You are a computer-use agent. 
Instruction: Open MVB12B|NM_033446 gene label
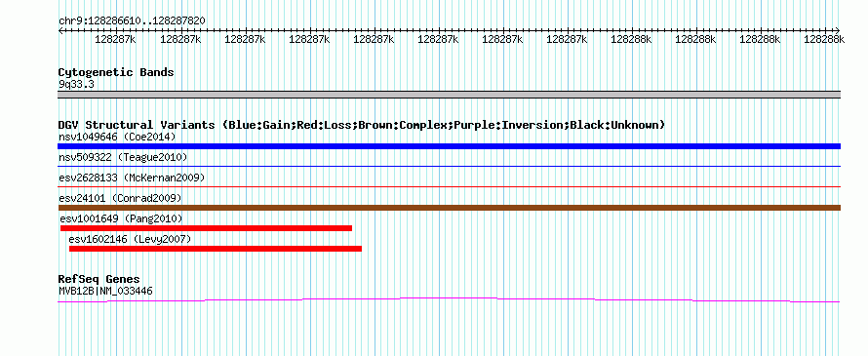tap(105, 291)
